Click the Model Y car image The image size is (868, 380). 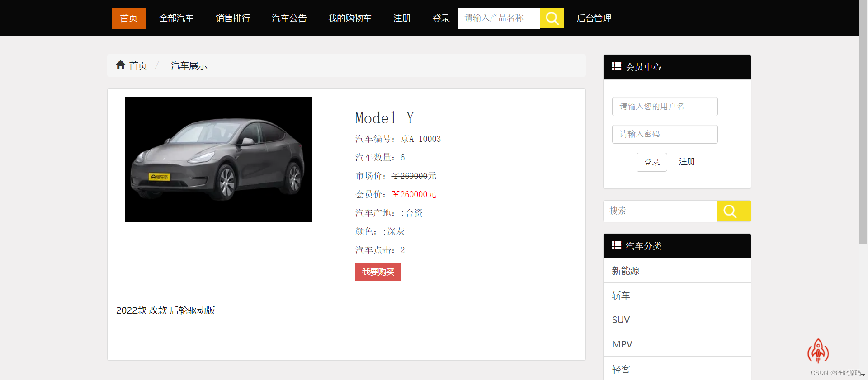tap(218, 160)
